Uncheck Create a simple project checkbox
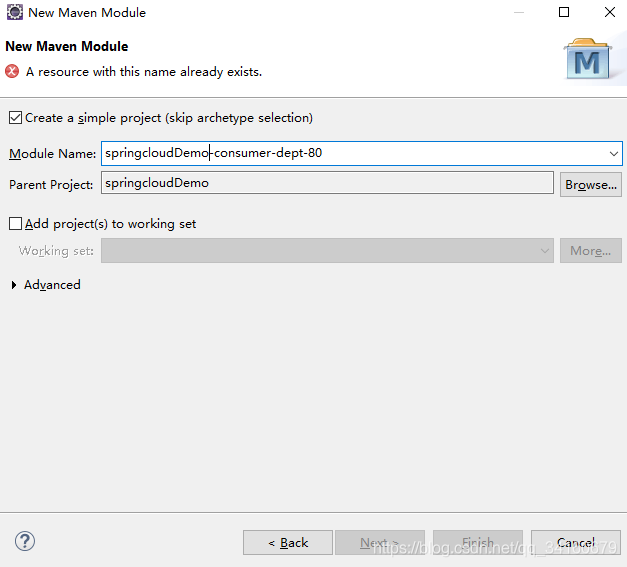This screenshot has height=567, width=627. tap(15, 118)
